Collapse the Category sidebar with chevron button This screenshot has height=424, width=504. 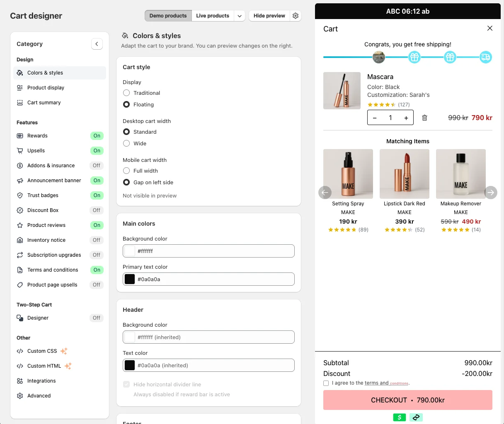point(97,44)
